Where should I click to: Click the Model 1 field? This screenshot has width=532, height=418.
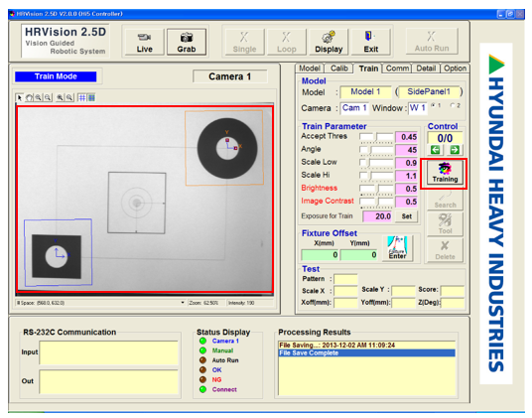[x=365, y=91]
